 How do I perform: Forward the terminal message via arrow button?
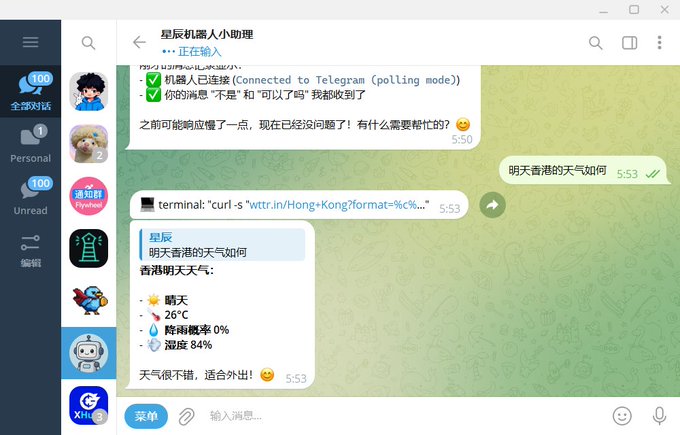point(493,205)
